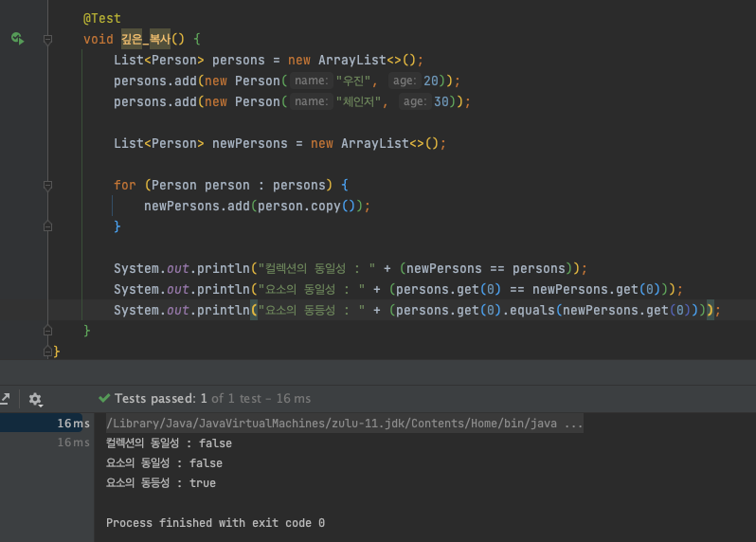The width and height of the screenshot is (756, 542).
Task: Click the java command path line
Action: tap(344, 423)
